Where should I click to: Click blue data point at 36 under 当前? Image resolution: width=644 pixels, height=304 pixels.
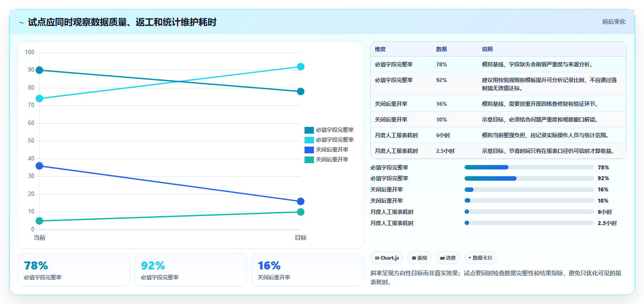click(39, 166)
